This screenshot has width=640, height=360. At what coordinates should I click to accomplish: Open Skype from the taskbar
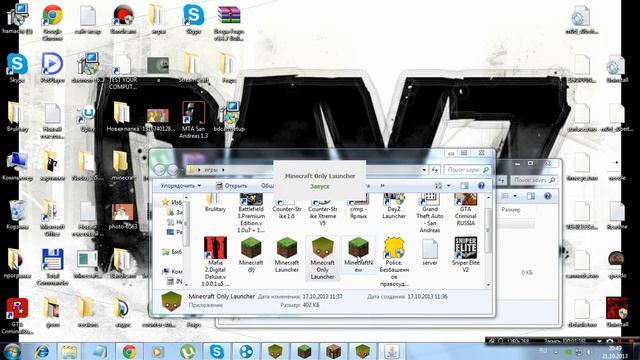(x=217, y=351)
